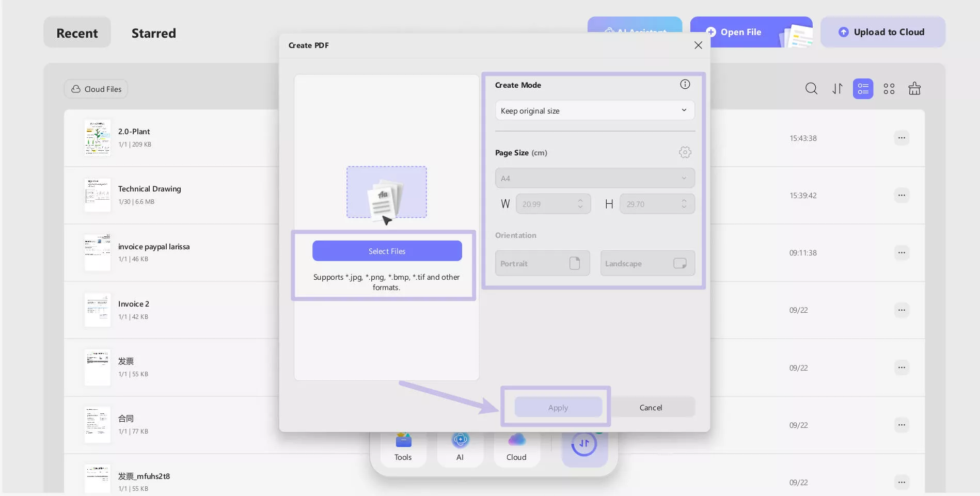The image size is (980, 496).
Task: Switch to grid view icon
Action: pyautogui.click(x=889, y=88)
